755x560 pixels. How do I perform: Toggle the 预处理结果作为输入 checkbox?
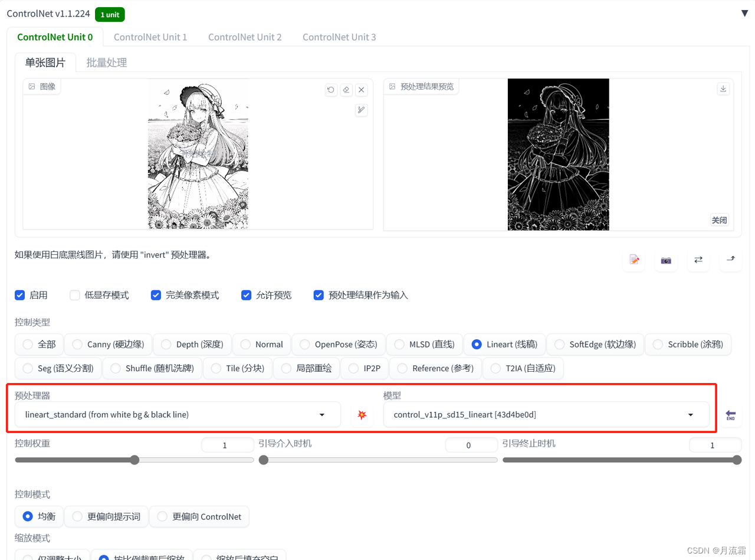point(319,295)
